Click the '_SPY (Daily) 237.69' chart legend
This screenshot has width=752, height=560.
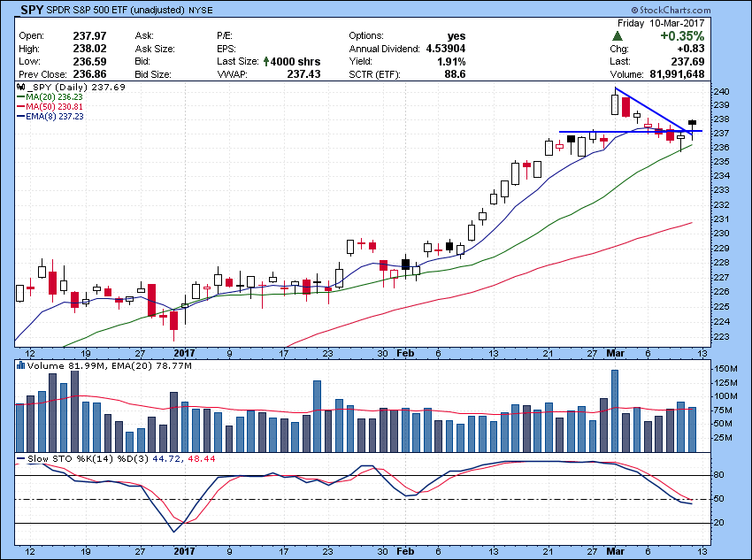point(76,88)
